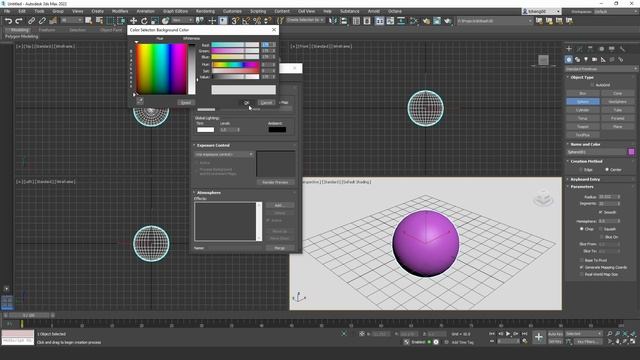Screen dimensions: 640x360
Task: Open the Standard Primitives dropdown
Action: (x=601, y=69)
